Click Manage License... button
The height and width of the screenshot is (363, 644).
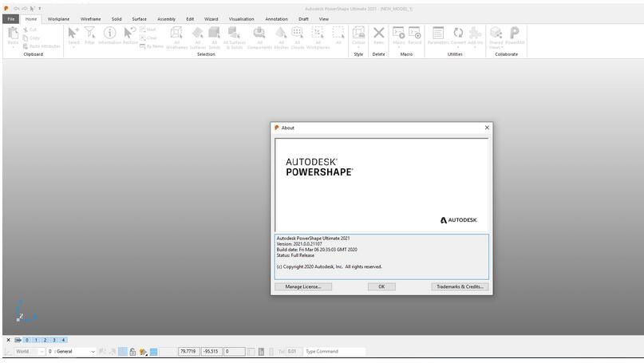point(303,286)
